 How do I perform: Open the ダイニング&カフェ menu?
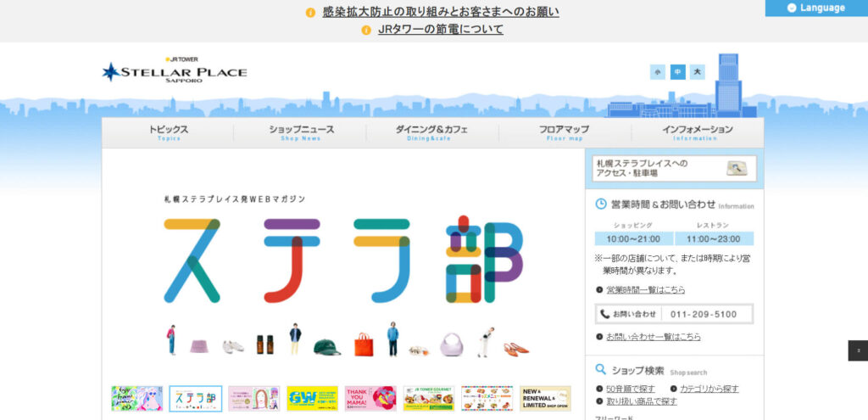click(431, 133)
